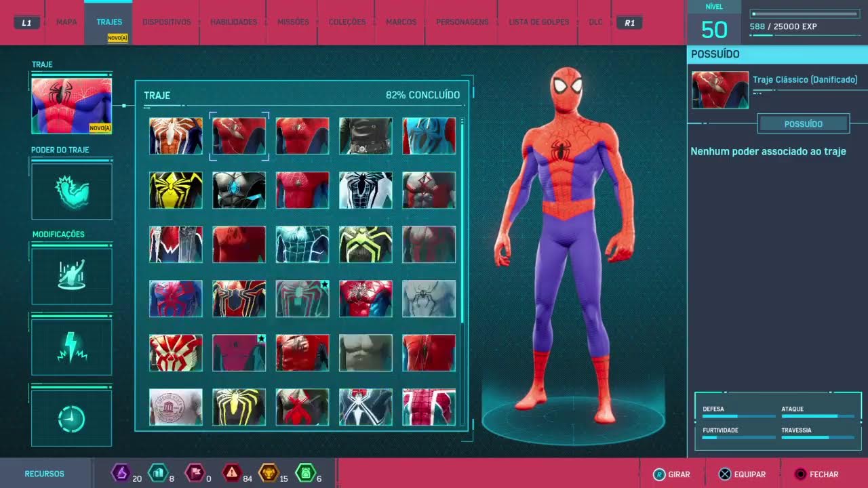Open the Mapa tab
The height and width of the screenshot is (488, 868).
tap(66, 22)
